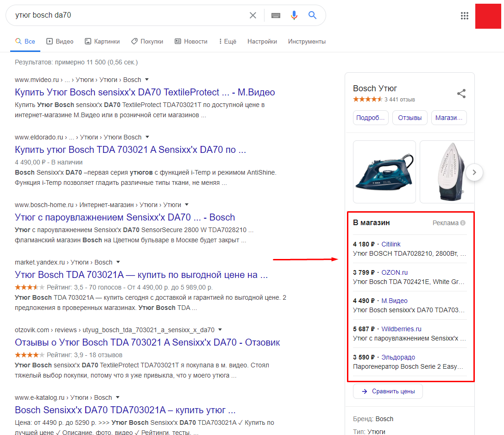The image size is (504, 435).
Task: Click the Подроб... button in the panel
Action: [371, 118]
